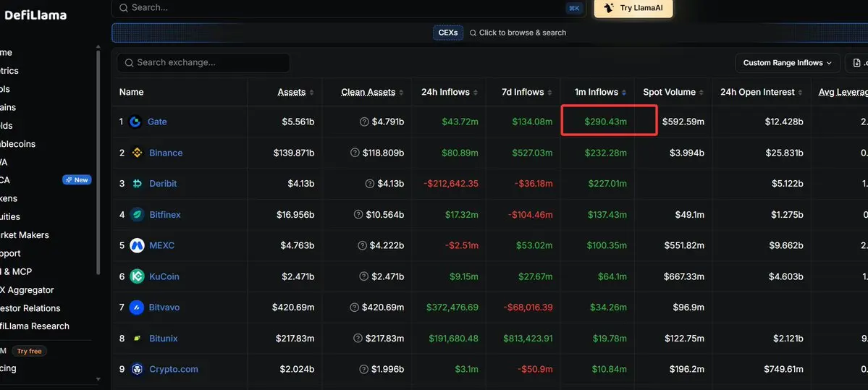Click the Deribit logo icon
Viewport: 868px width, 390px height.
(x=138, y=184)
